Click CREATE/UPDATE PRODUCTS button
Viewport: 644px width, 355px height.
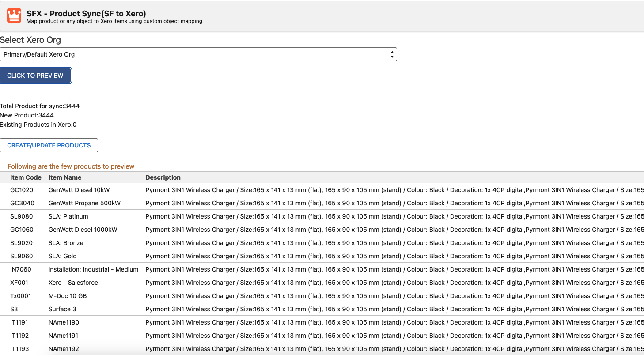49,145
